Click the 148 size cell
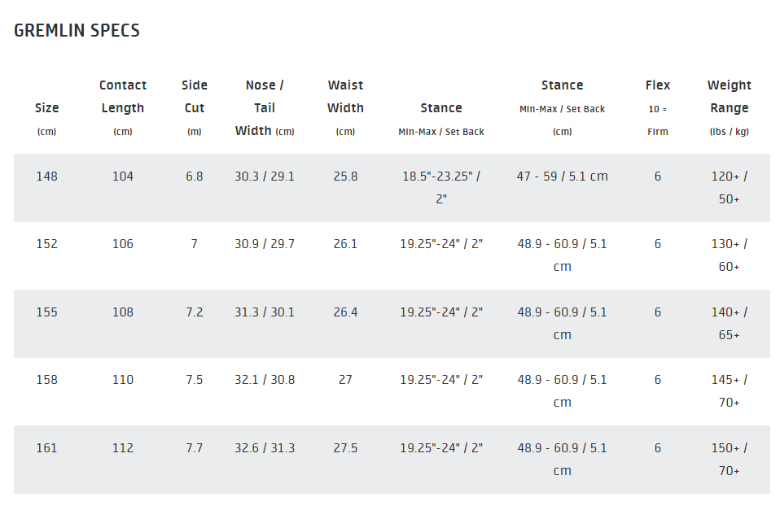Image resolution: width=780 pixels, height=532 pixels. click(x=46, y=177)
